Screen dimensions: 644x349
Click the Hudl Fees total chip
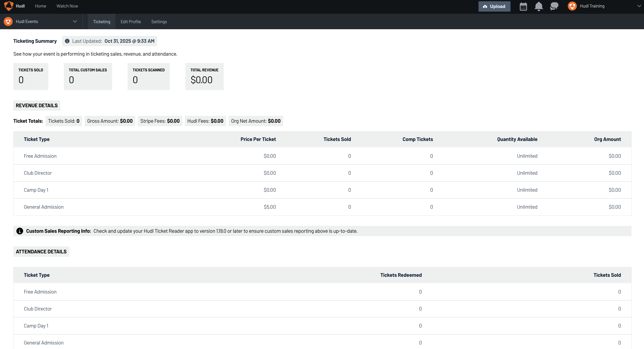click(x=205, y=121)
